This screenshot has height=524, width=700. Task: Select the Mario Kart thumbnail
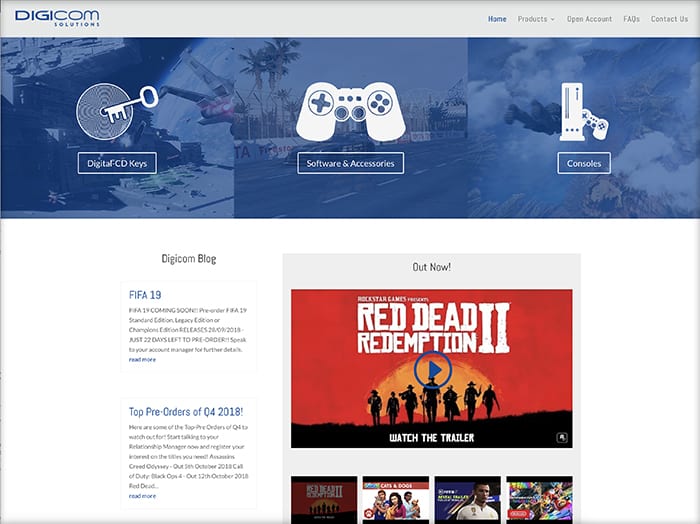pos(539,499)
